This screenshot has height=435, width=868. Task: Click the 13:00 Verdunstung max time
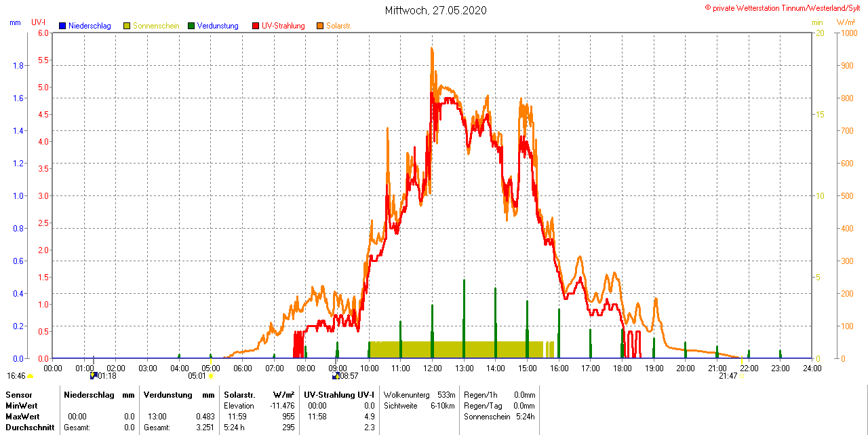(157, 416)
